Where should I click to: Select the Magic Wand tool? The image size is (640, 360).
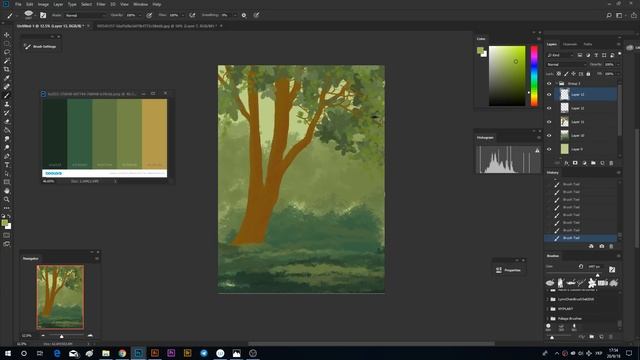click(7, 61)
